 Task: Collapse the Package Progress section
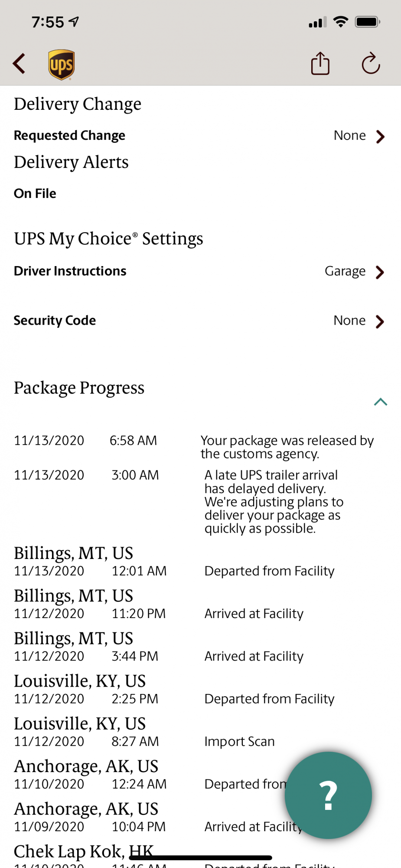coord(380,402)
